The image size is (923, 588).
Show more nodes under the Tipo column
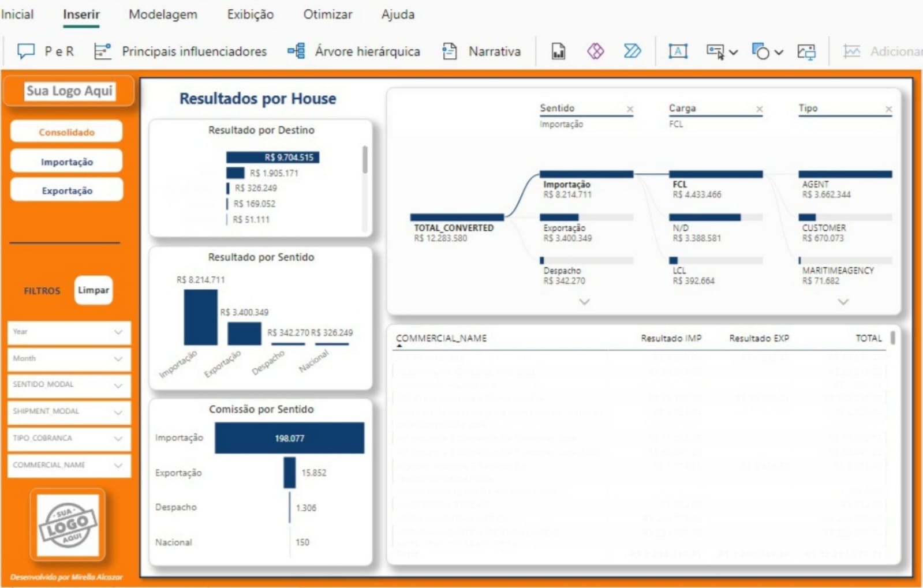[843, 302]
